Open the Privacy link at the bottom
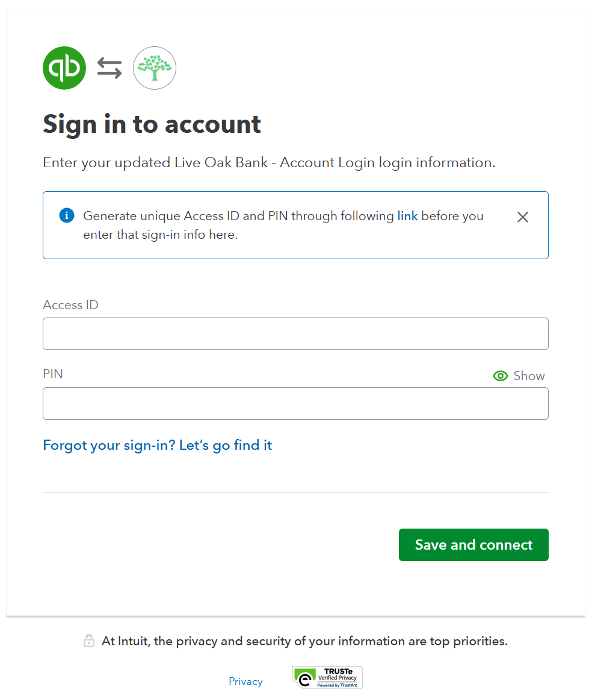 click(245, 681)
